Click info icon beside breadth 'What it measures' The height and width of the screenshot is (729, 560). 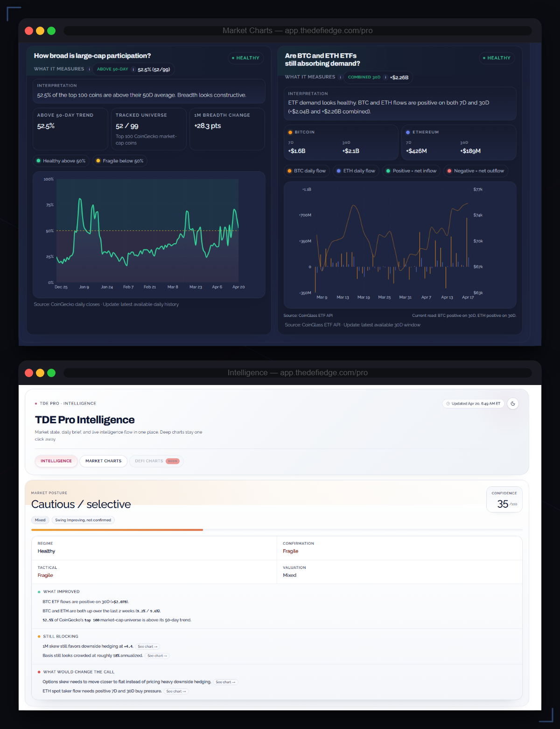(x=90, y=69)
